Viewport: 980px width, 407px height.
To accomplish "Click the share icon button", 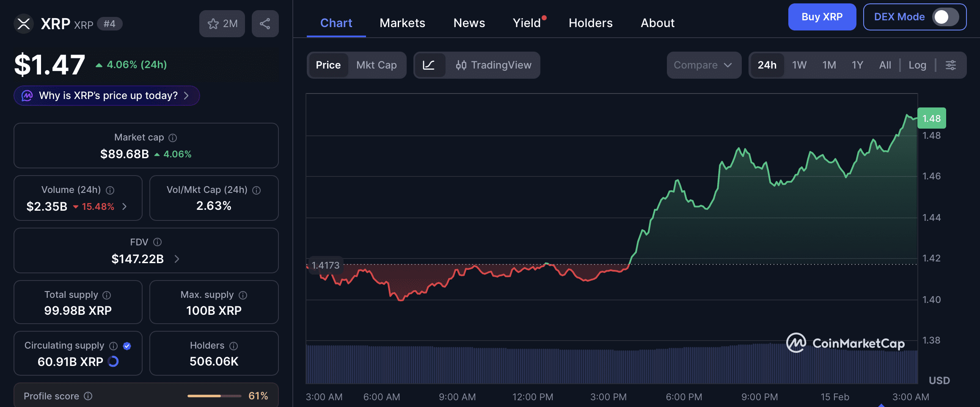I will coord(265,24).
